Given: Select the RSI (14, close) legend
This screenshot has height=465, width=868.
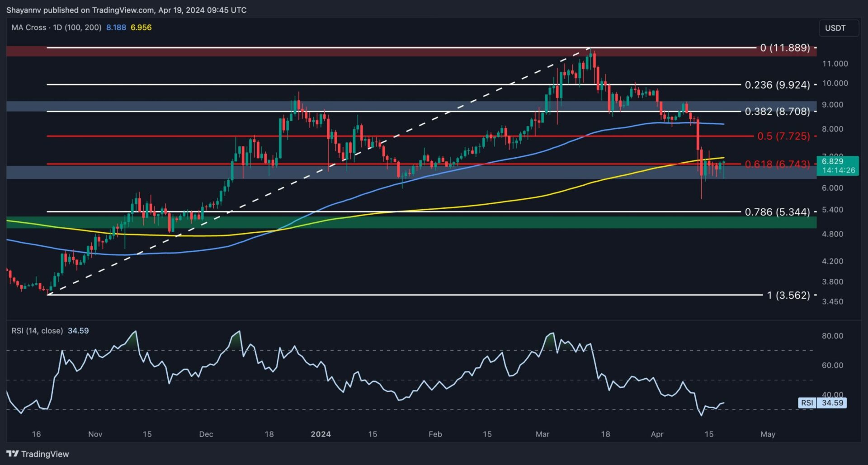Looking at the screenshot, I should point(37,331).
